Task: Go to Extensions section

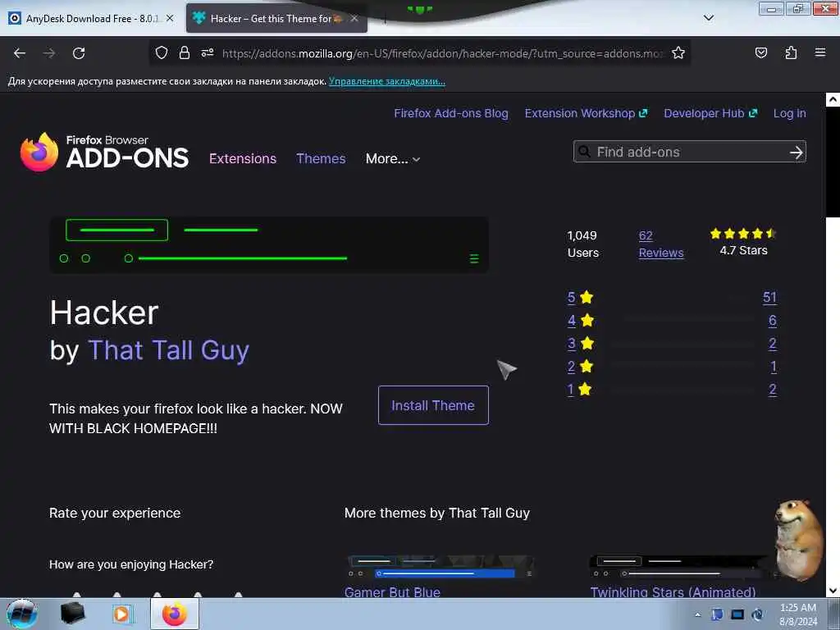Action: (243, 158)
